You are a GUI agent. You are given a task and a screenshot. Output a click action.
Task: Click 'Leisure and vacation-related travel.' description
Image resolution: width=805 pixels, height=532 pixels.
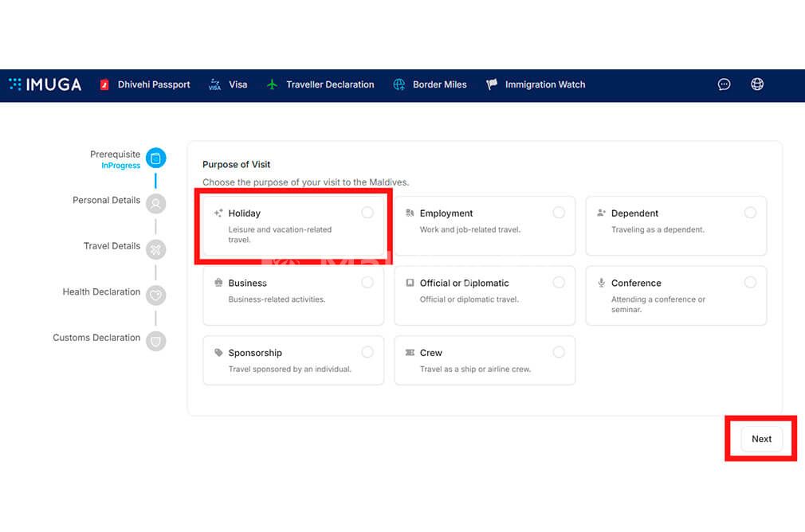point(280,234)
